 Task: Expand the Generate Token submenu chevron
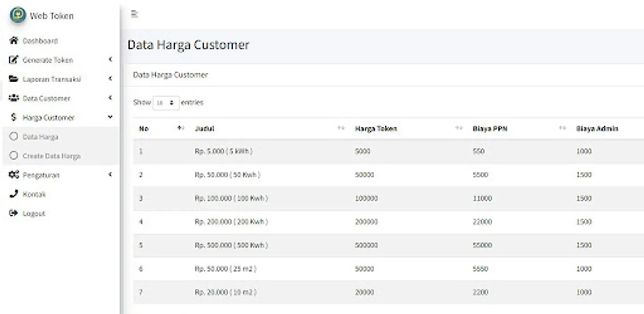[110, 60]
